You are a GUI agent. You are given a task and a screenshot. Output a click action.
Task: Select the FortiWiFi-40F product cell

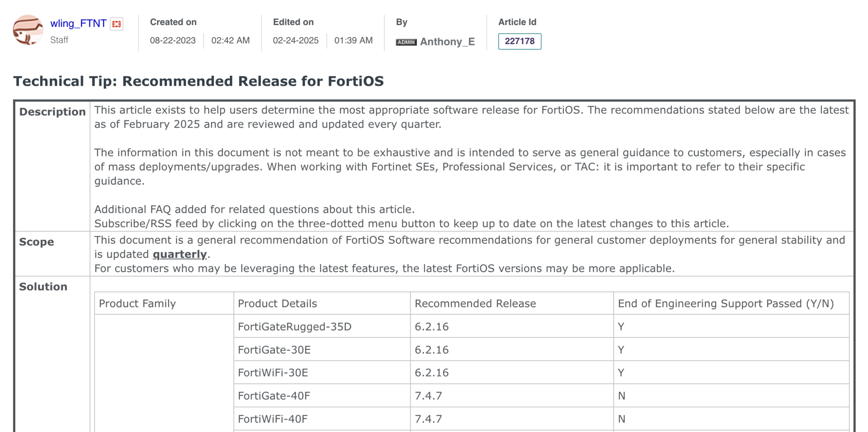point(273,419)
